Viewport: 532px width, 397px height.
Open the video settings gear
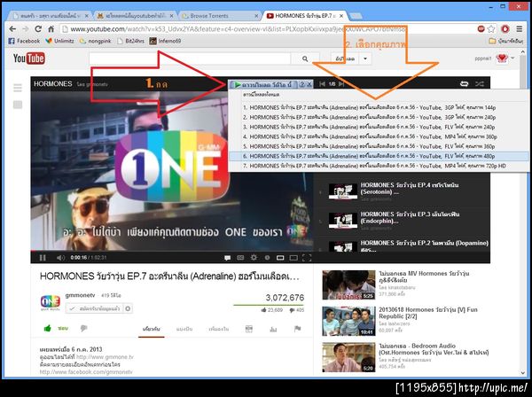pos(254,258)
